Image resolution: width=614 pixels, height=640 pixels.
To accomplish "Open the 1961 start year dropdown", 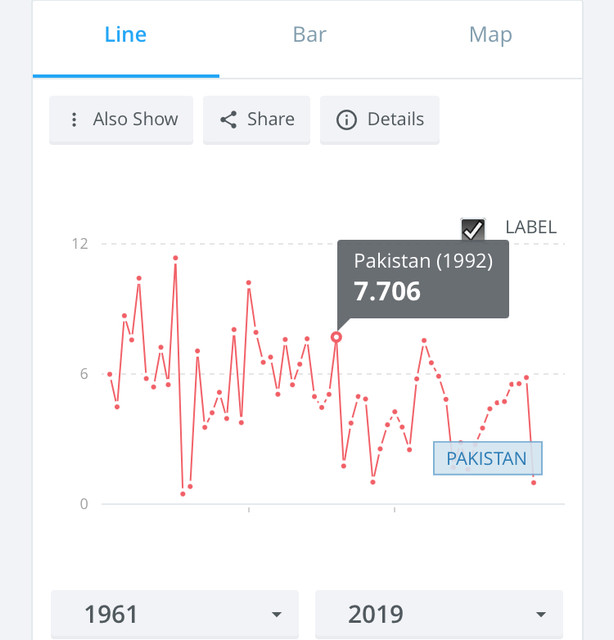I will (175, 614).
